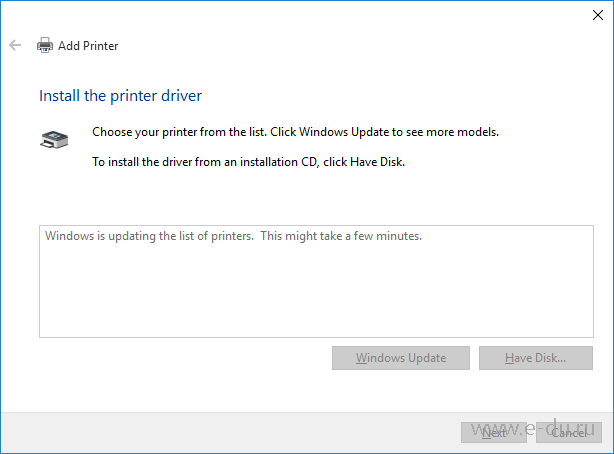Proceed with the Next button
The image size is (614, 454).
click(493, 432)
